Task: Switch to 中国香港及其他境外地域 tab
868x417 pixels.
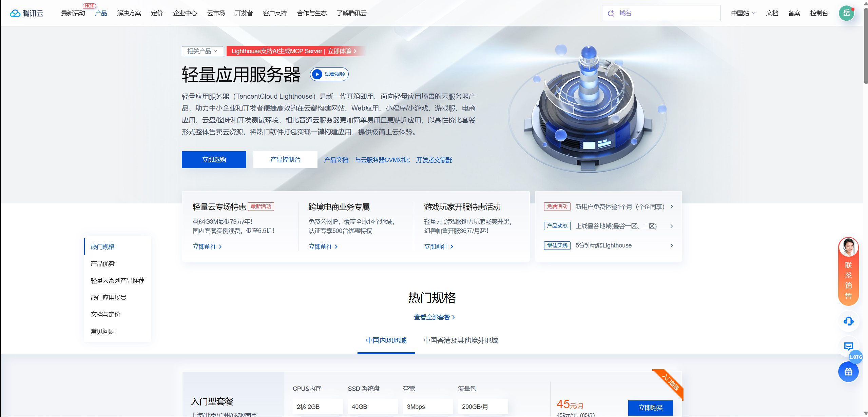Action: coord(461,340)
